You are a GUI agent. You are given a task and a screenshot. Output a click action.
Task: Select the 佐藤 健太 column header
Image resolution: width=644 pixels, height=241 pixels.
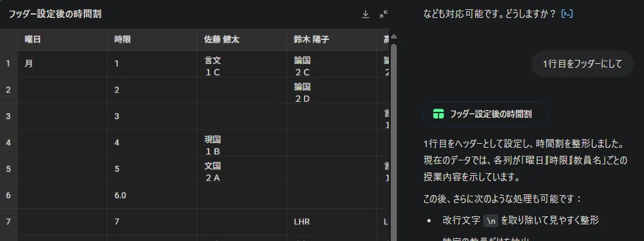(243, 39)
